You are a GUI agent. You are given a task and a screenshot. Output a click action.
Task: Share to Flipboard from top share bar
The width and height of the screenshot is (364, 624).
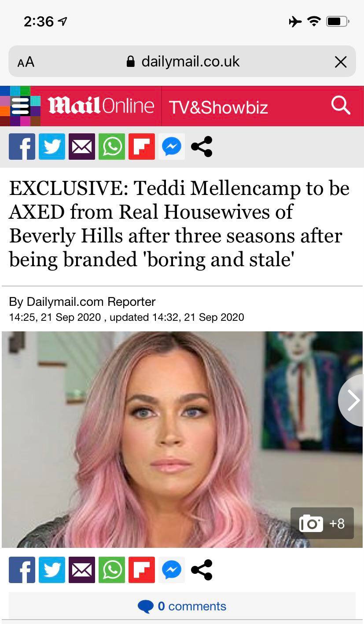[x=142, y=147]
